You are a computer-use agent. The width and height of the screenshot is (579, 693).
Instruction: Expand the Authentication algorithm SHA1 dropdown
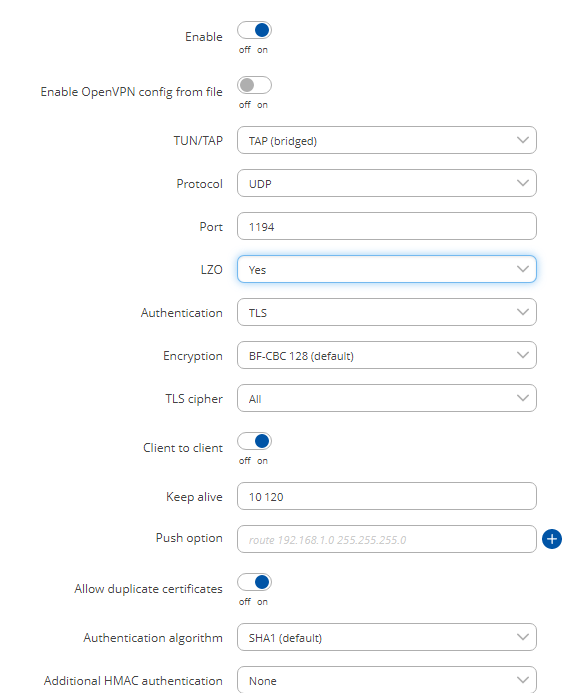[x=387, y=637]
